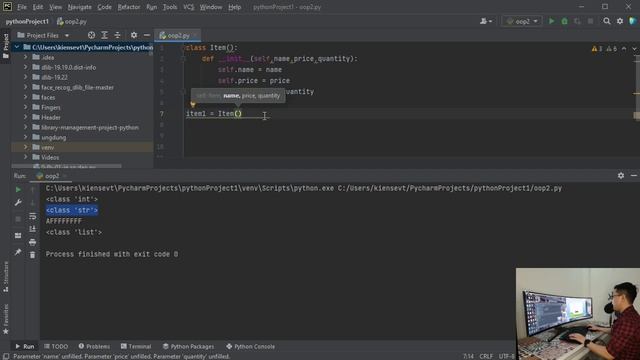Collapse all in project tree icon

click(118, 36)
